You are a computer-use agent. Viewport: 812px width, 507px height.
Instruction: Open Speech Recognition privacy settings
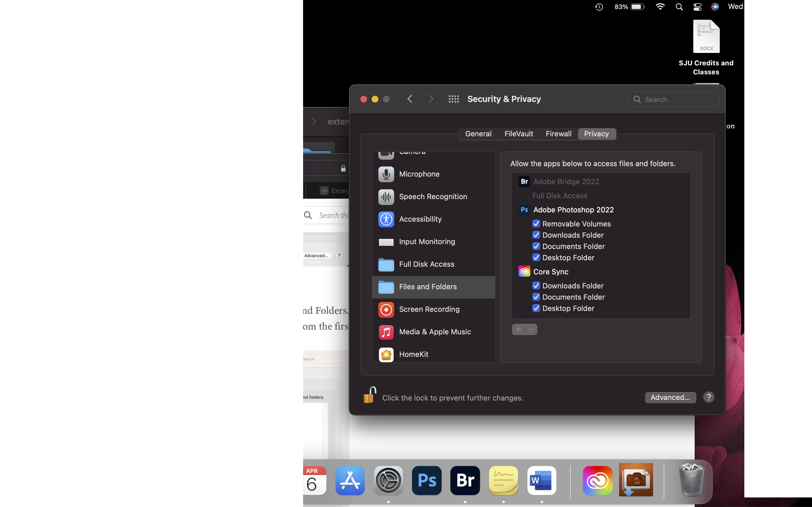[433, 197]
